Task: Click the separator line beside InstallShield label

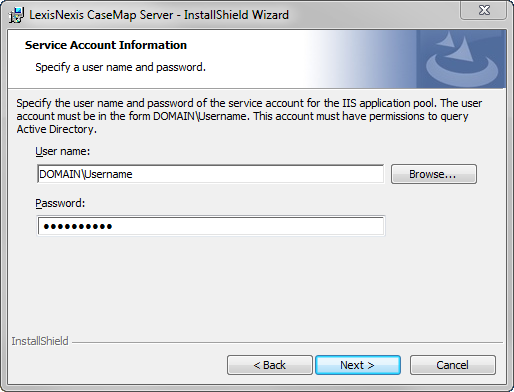Action: pos(287,342)
